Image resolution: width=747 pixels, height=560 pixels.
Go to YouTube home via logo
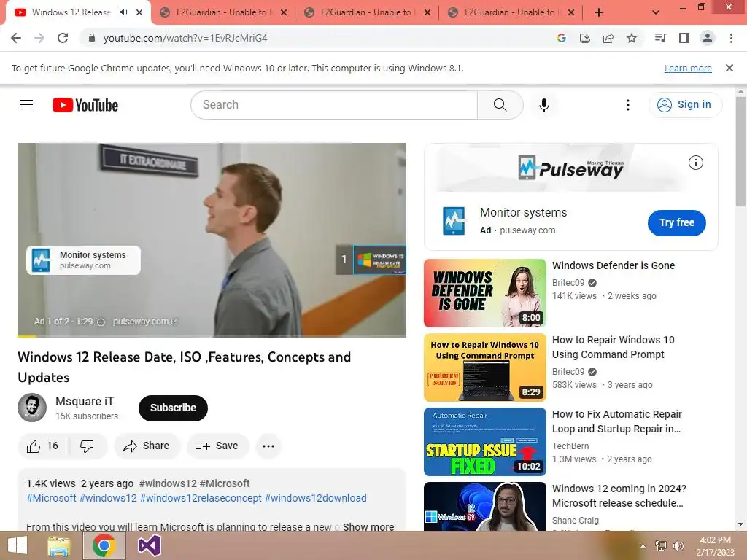point(85,105)
